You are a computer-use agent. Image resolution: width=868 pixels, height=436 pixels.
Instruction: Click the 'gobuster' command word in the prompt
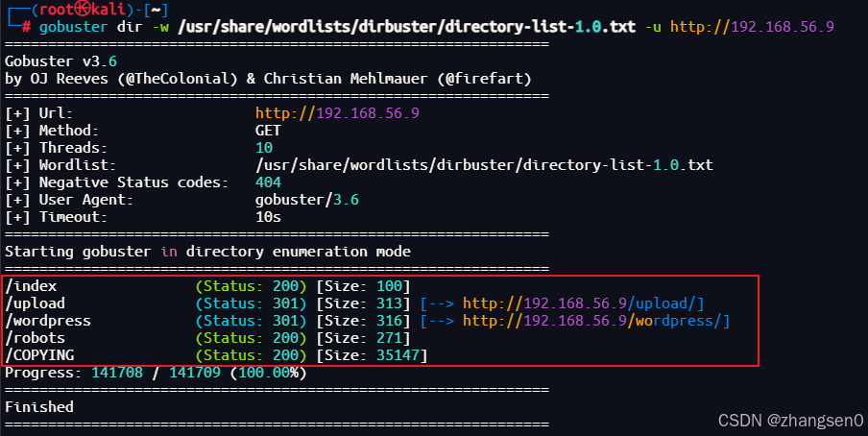pyautogui.click(x=73, y=27)
